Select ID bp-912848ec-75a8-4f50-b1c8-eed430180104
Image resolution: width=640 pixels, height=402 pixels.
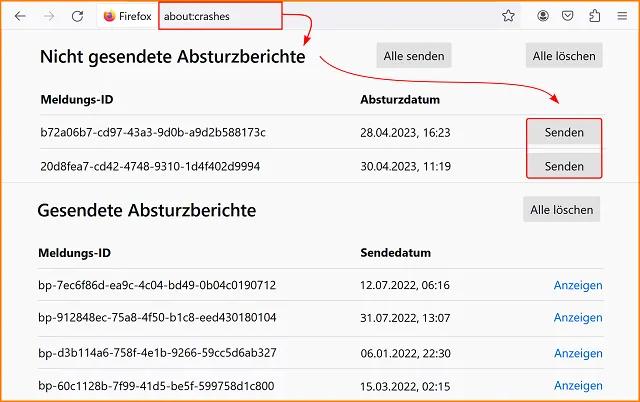[x=157, y=318]
